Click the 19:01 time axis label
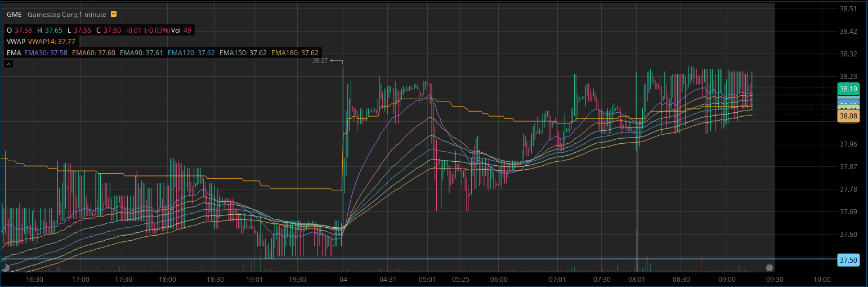The height and width of the screenshot is (287, 868). click(x=255, y=279)
